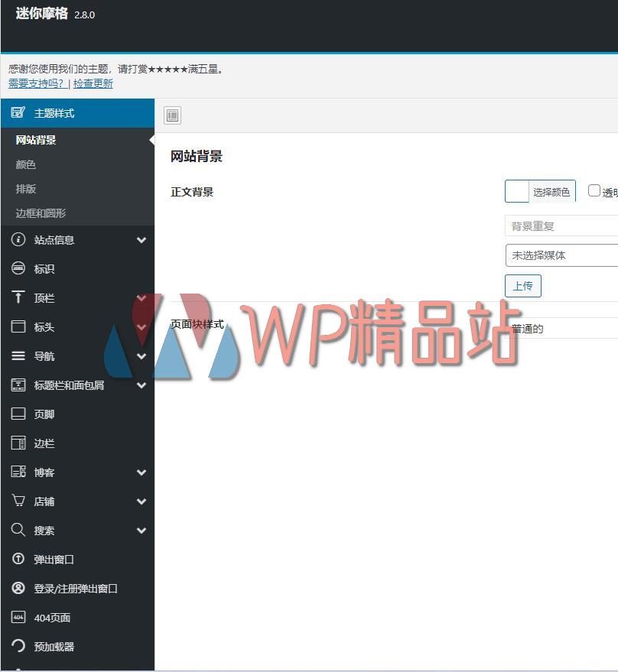618x672 pixels.
Task: Select the 店铺 shop settings icon
Action: pos(18,501)
